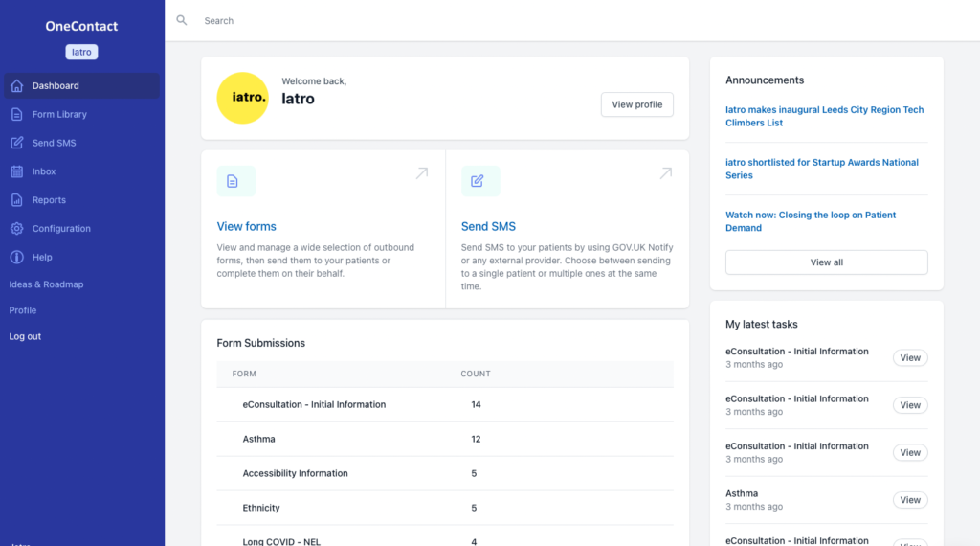Click the View profile button
The height and width of the screenshot is (546, 980).
(636, 104)
